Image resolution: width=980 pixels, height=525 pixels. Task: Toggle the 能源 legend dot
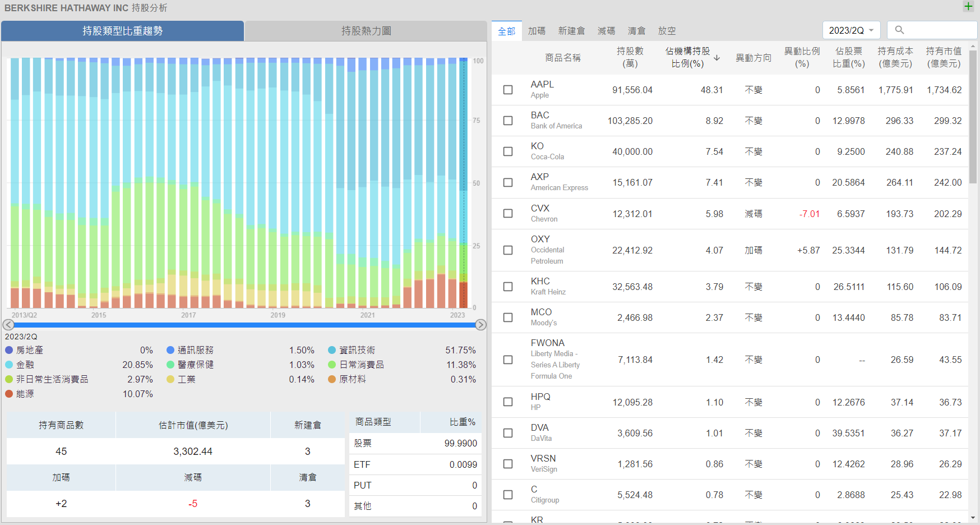click(9, 394)
